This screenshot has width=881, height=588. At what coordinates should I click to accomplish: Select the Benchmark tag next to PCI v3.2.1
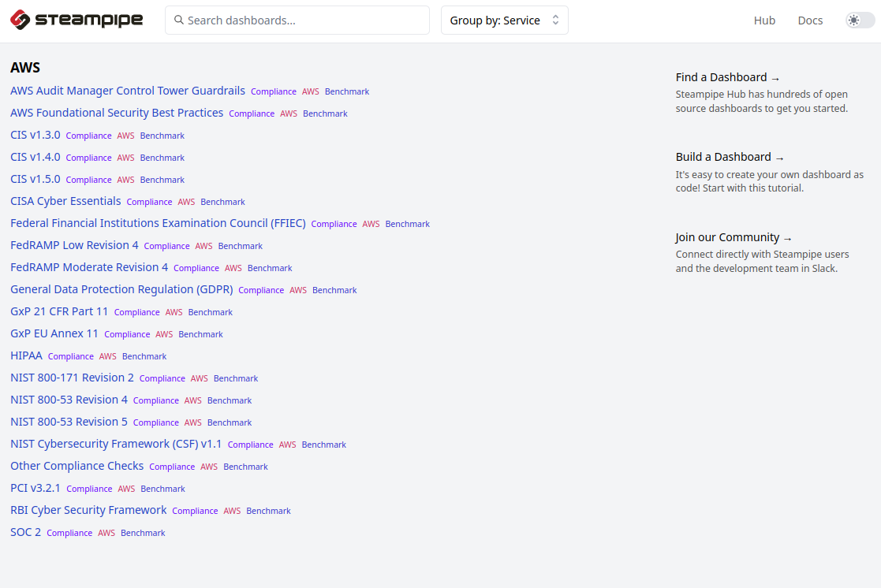pyautogui.click(x=162, y=489)
